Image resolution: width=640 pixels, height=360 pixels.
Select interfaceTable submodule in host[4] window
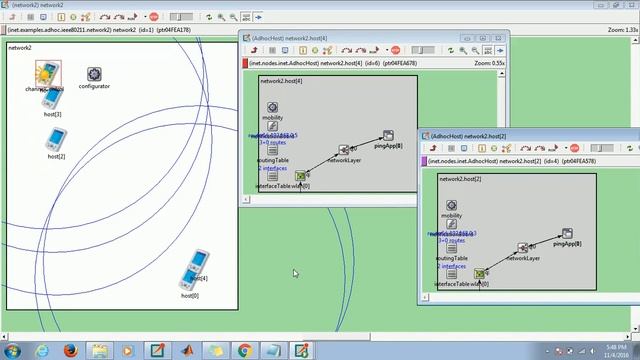click(273, 176)
